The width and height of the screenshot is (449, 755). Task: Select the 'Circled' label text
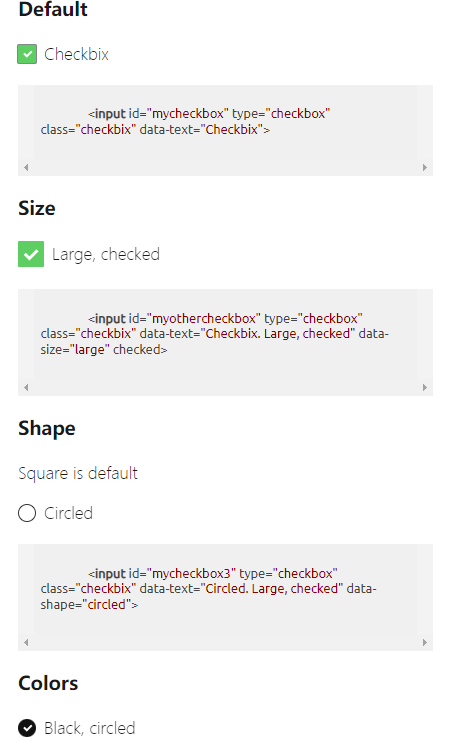[x=68, y=513]
